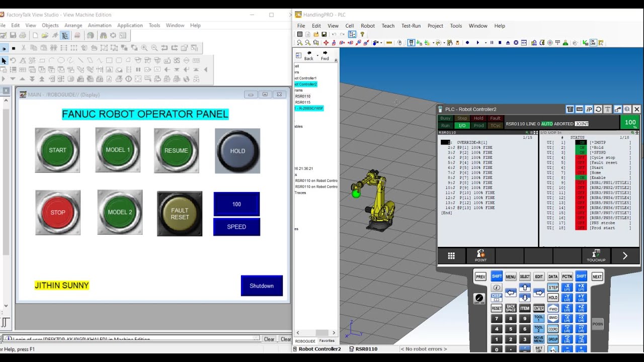Select RSR0115 in the HandlingPRO navigator tree
644x362 pixels.
pyautogui.click(x=303, y=102)
